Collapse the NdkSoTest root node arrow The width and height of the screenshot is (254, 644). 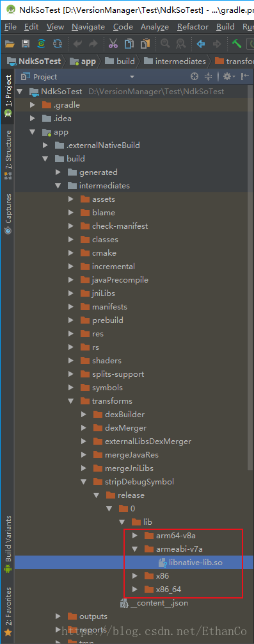point(20,91)
